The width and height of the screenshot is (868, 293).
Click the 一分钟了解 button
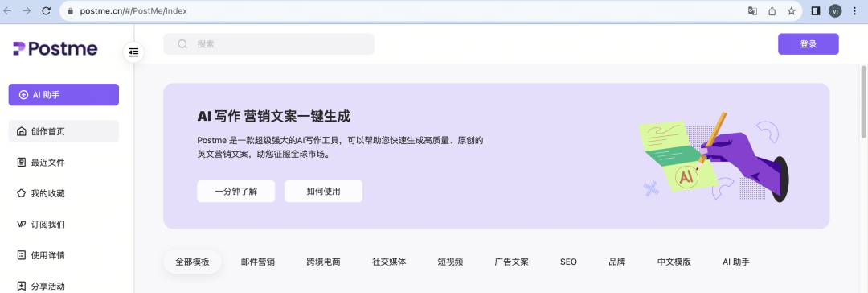pos(236,192)
